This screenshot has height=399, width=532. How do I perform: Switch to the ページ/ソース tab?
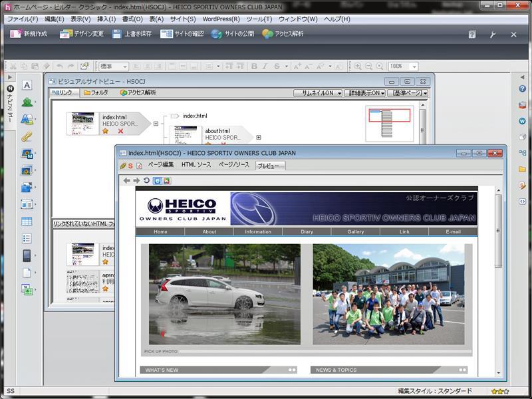pyautogui.click(x=234, y=165)
